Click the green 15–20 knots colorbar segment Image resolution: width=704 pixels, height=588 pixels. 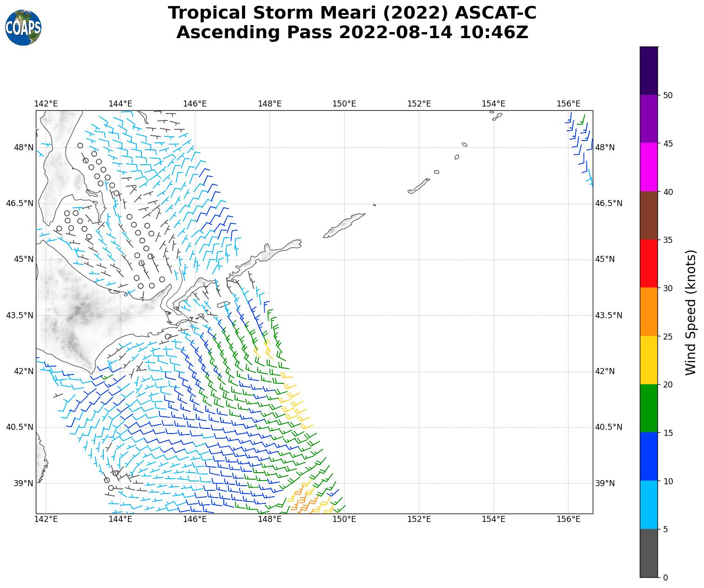click(649, 408)
